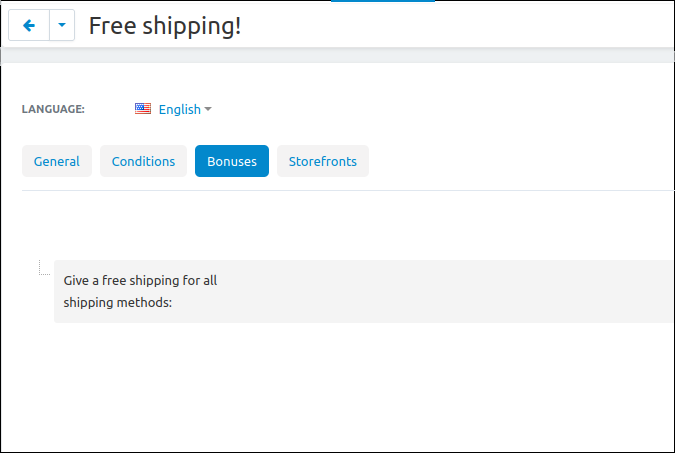Image resolution: width=675 pixels, height=453 pixels.
Task: Switch to the General tab
Action: [57, 161]
